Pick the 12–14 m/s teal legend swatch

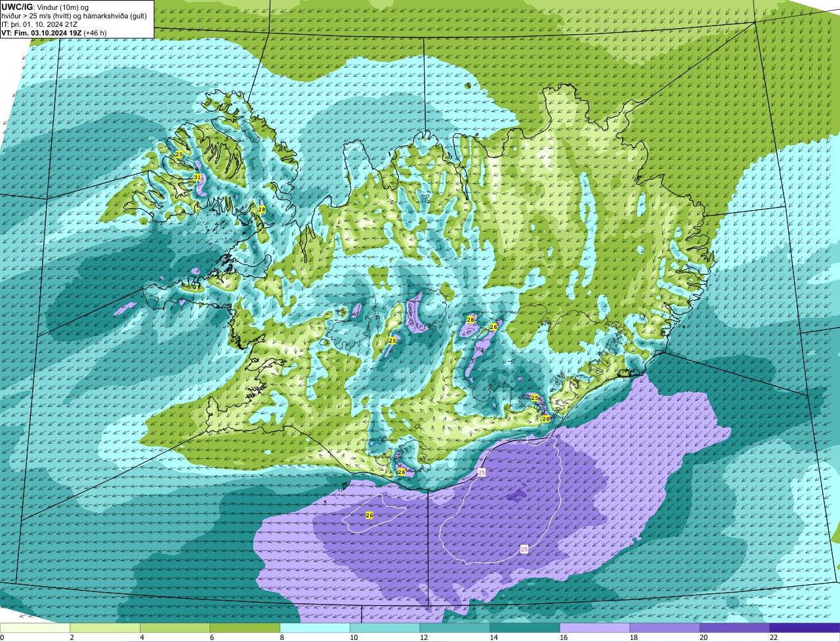[x=455, y=628]
